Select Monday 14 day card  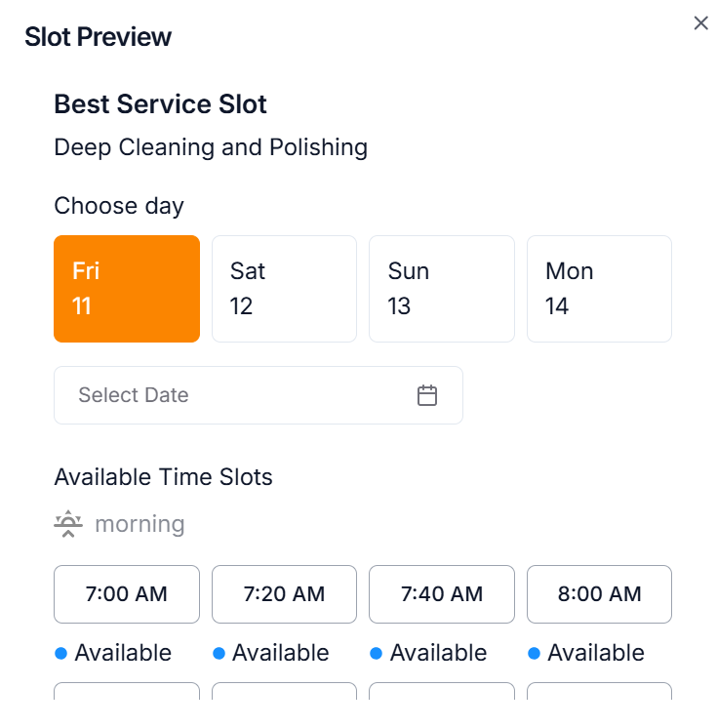(599, 289)
